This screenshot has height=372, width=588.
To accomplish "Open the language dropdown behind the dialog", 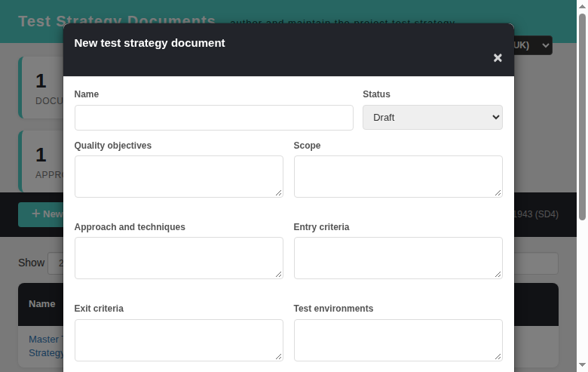I will tap(533, 45).
